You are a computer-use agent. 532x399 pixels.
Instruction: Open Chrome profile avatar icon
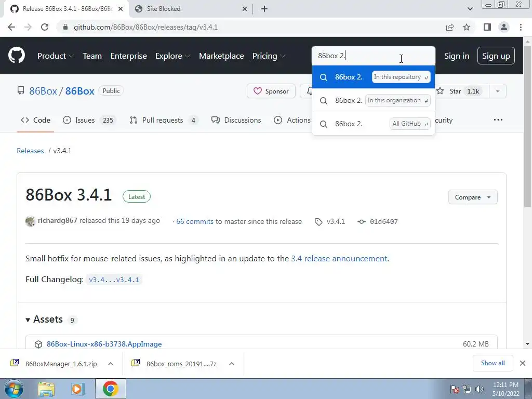[x=504, y=27]
